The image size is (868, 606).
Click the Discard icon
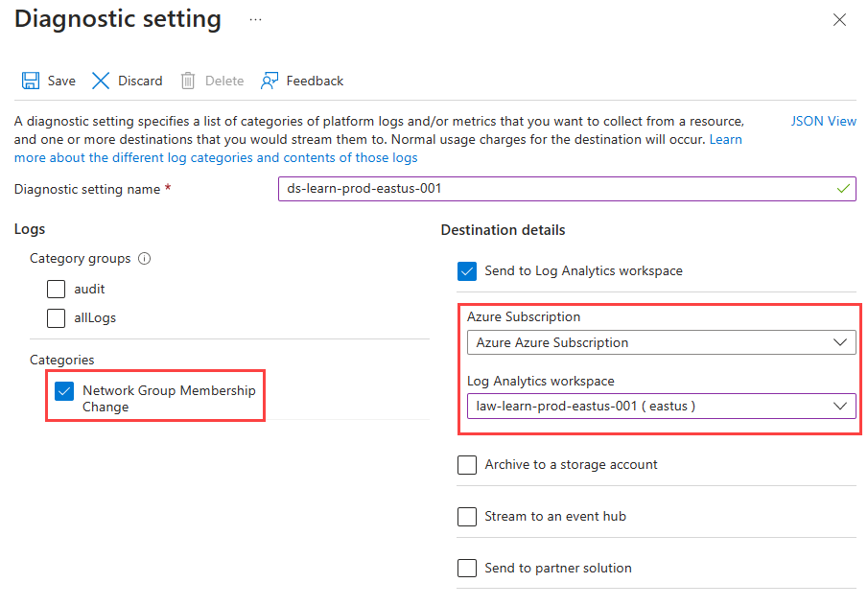[x=101, y=81]
